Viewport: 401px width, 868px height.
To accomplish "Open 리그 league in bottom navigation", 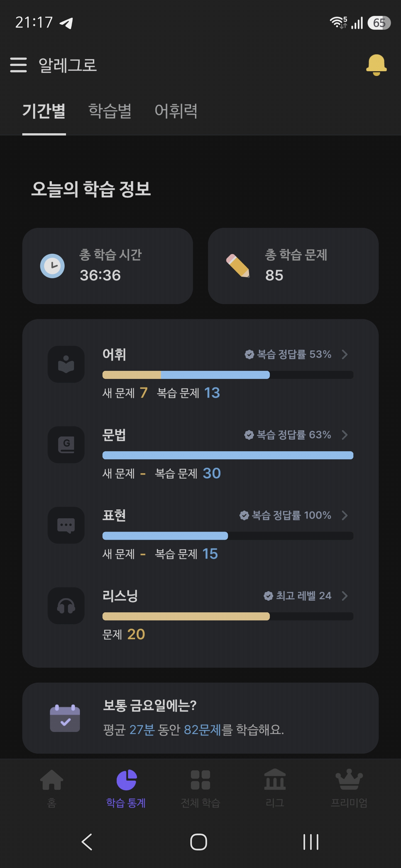I will (275, 788).
